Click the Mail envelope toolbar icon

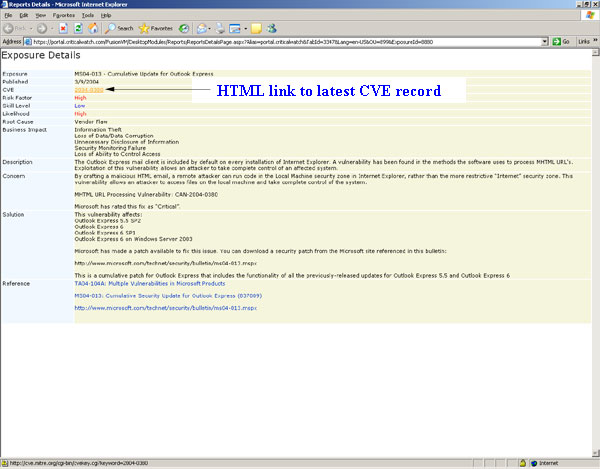coord(204,28)
